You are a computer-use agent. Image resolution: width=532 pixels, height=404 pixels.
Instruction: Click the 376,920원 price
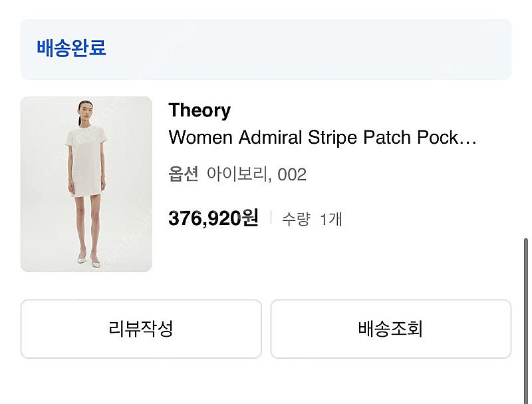click(213, 218)
